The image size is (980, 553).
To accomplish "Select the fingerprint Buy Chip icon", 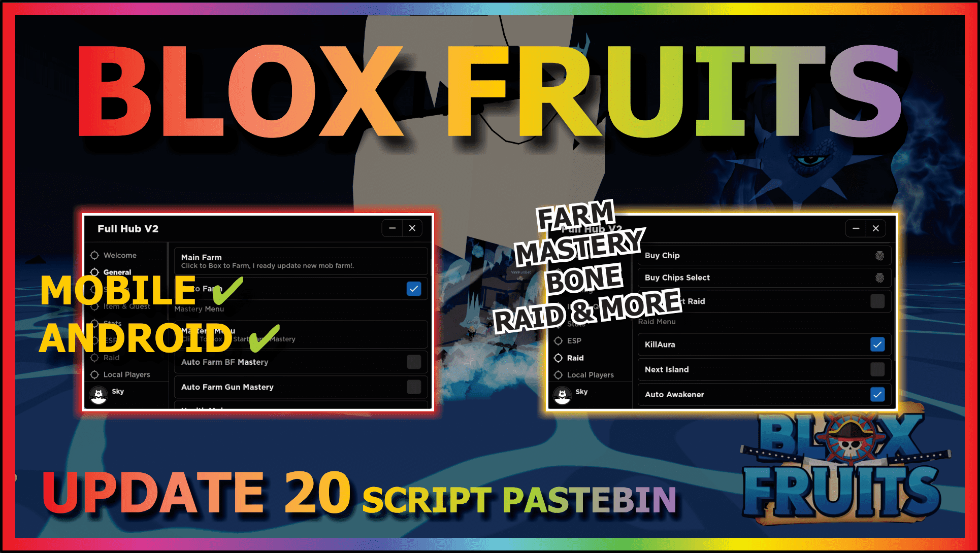I will coord(878,256).
